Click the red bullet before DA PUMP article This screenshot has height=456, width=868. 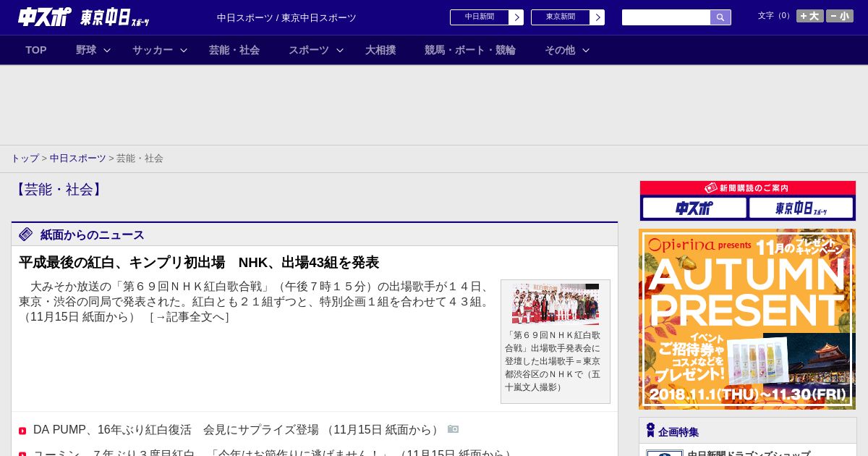22,431
